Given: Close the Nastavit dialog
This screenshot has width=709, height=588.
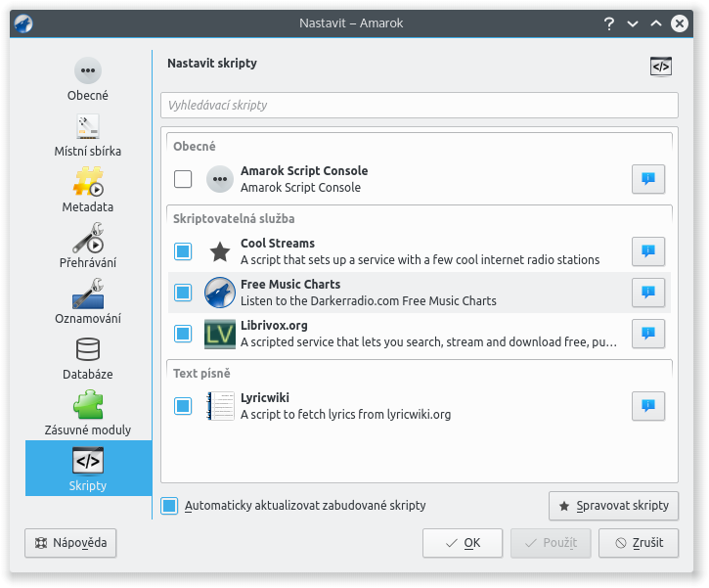Looking at the screenshot, I should point(679,23).
